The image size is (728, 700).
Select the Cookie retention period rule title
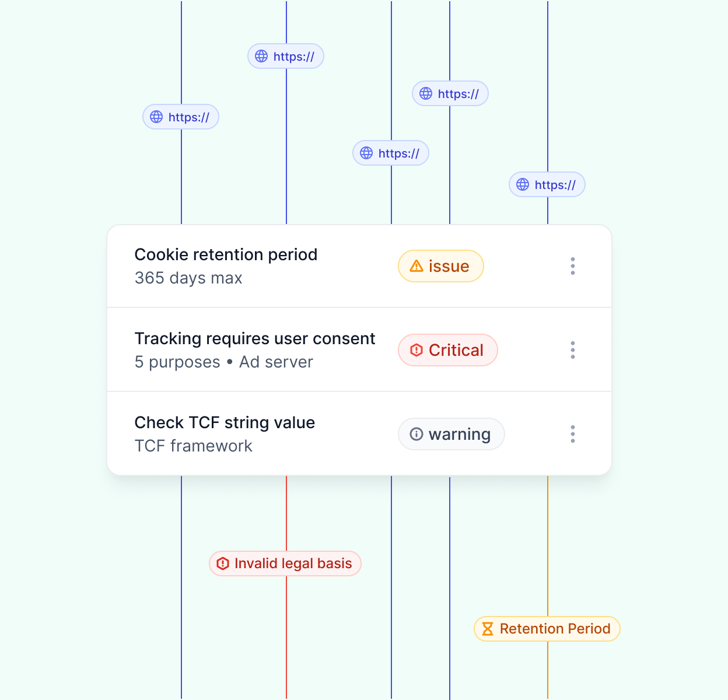point(226,254)
